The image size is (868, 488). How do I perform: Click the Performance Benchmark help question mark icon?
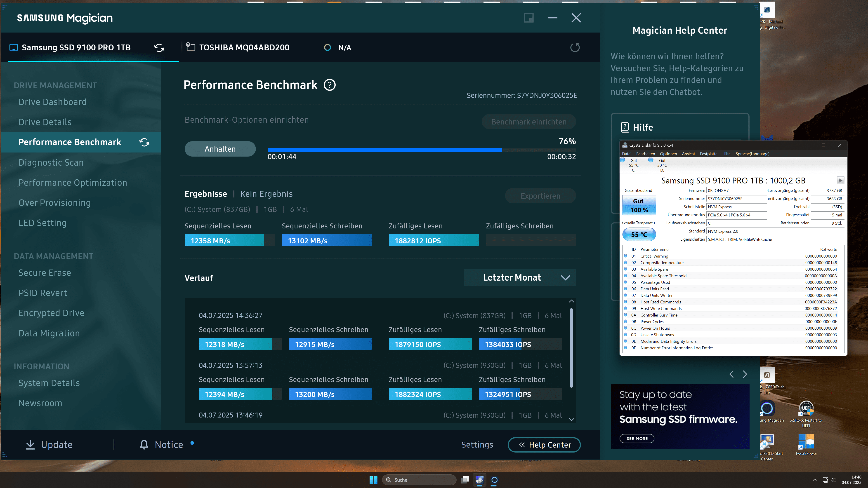(330, 85)
